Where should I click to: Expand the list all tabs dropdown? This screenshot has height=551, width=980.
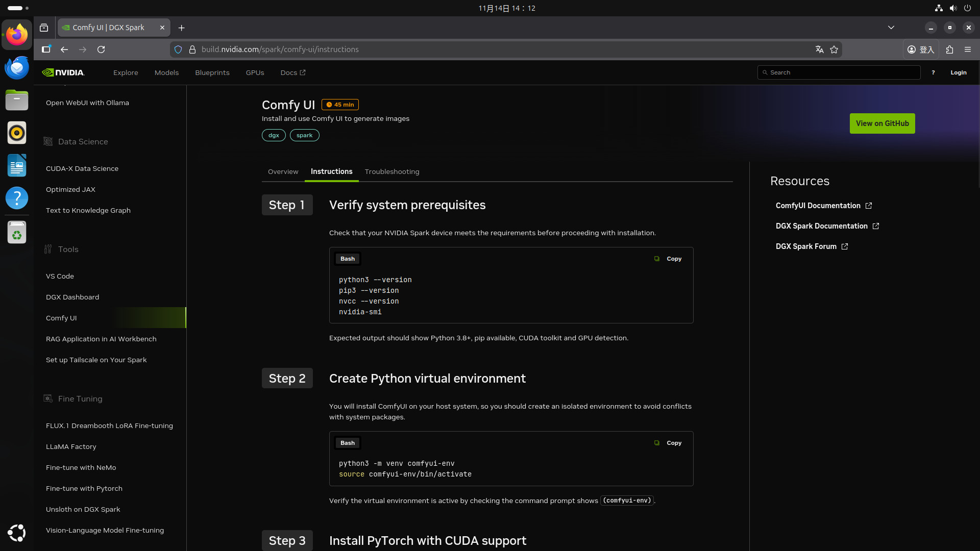coord(891,28)
